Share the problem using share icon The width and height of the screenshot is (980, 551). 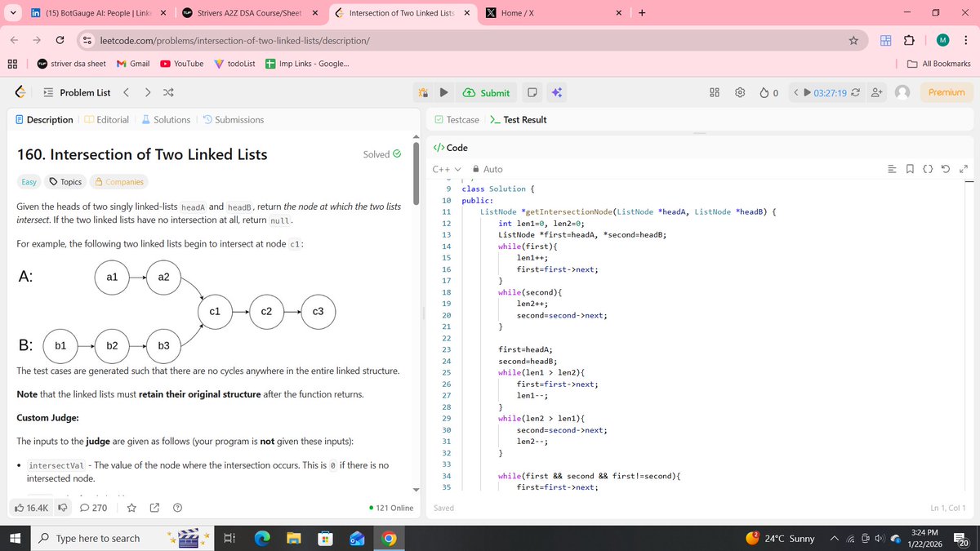pos(154,508)
